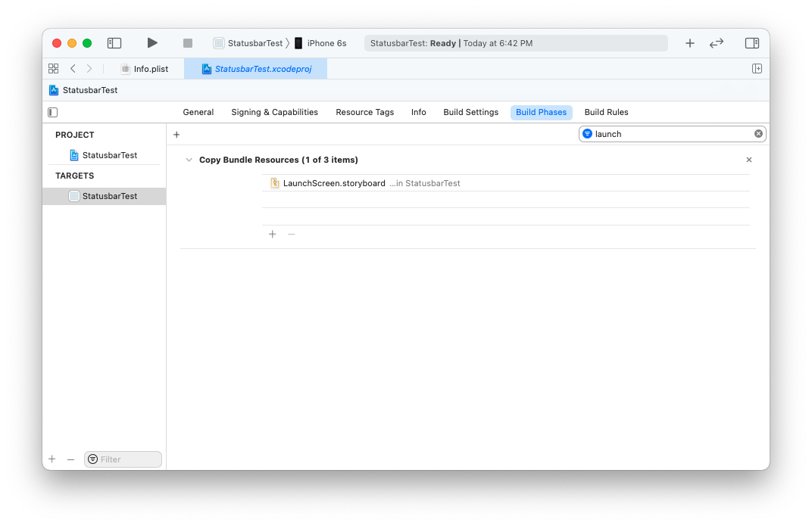This screenshot has height=526, width=812.
Task: Open the related items grid menu
Action: pyautogui.click(x=53, y=68)
